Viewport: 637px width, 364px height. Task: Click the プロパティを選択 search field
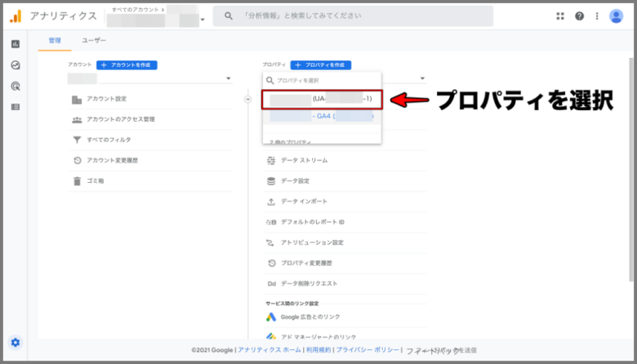click(x=322, y=80)
